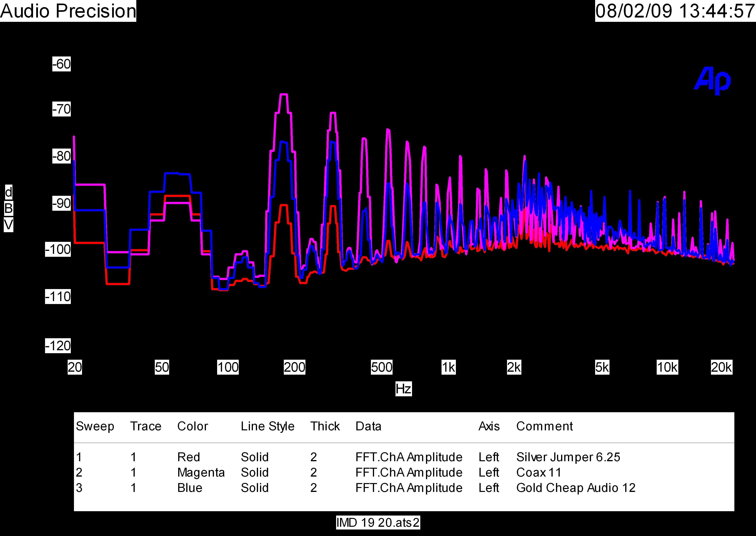Viewport: 756px width, 536px height.
Task: Click the 10k x-axis label
Action: coord(667,367)
